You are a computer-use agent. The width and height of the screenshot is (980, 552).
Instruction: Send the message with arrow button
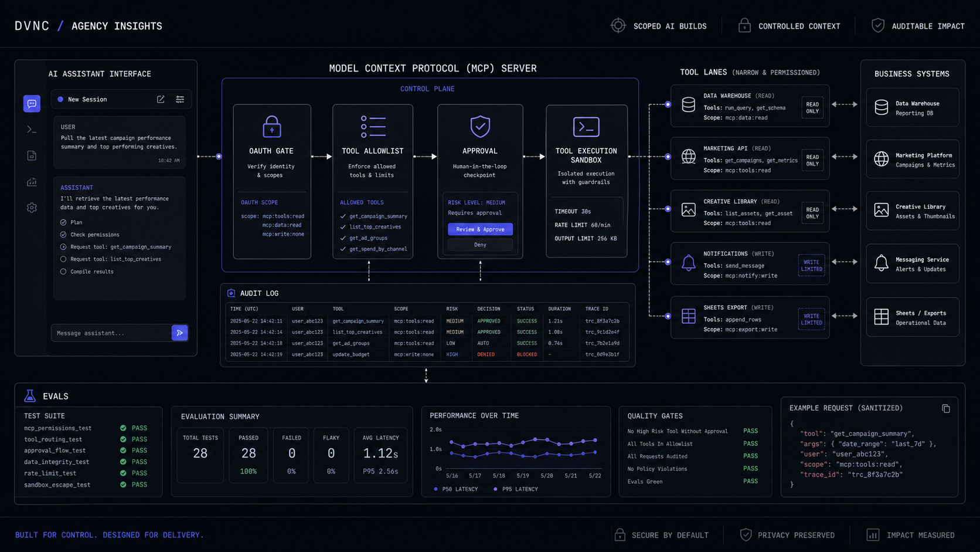coord(180,333)
